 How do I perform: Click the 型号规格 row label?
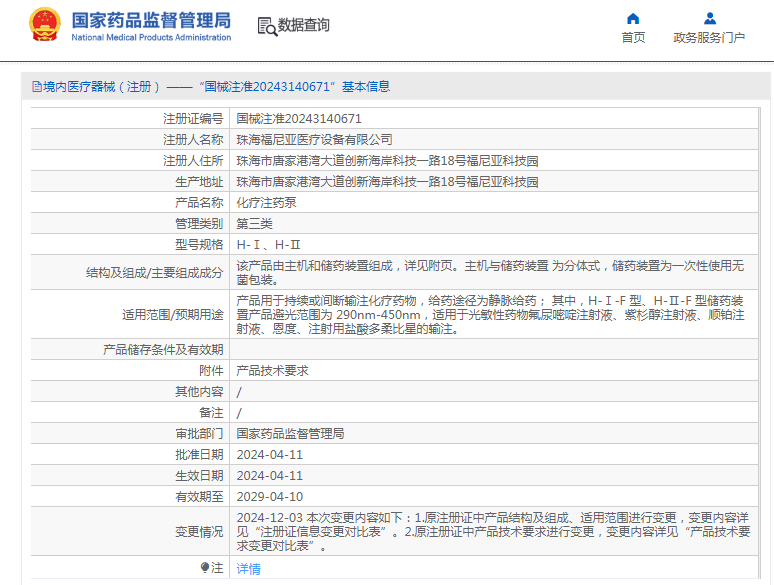[199, 245]
